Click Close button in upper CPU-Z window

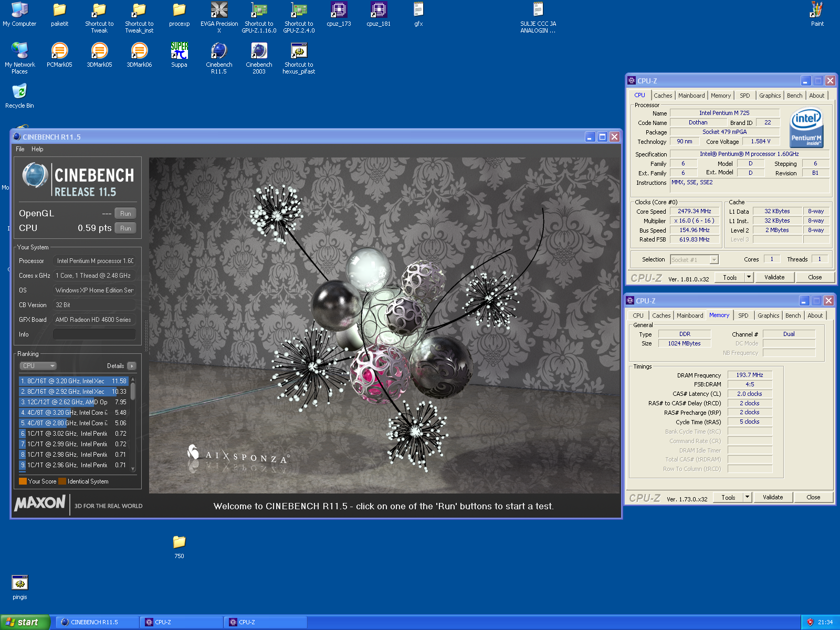pos(815,277)
